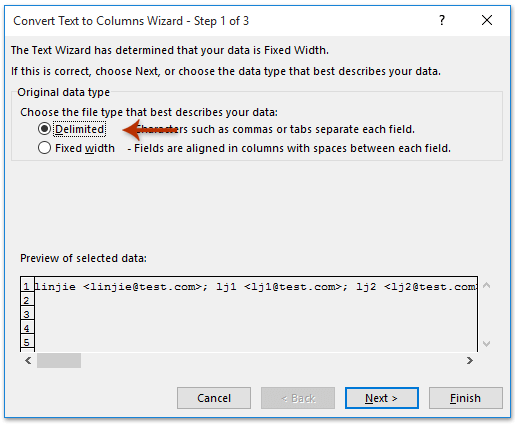Close the wizard dialog with X
Viewport: 515px width, 424px height.
coord(487,20)
